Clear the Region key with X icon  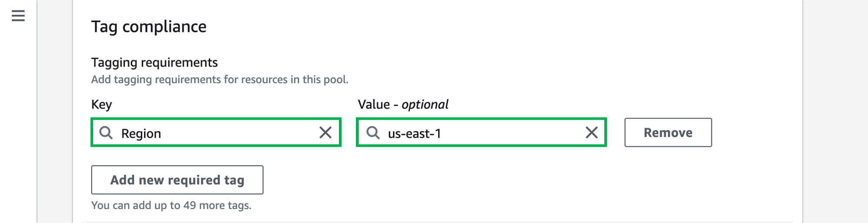pyautogui.click(x=325, y=132)
